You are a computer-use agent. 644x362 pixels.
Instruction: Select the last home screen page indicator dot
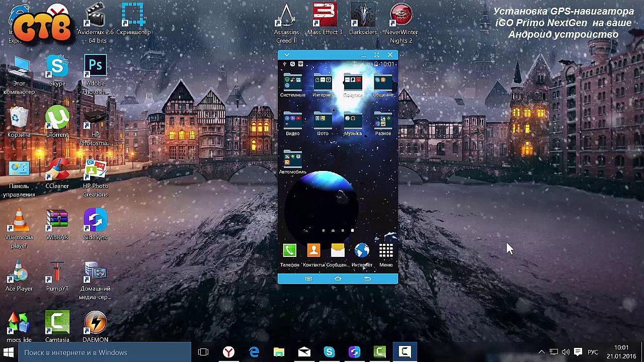(x=352, y=230)
